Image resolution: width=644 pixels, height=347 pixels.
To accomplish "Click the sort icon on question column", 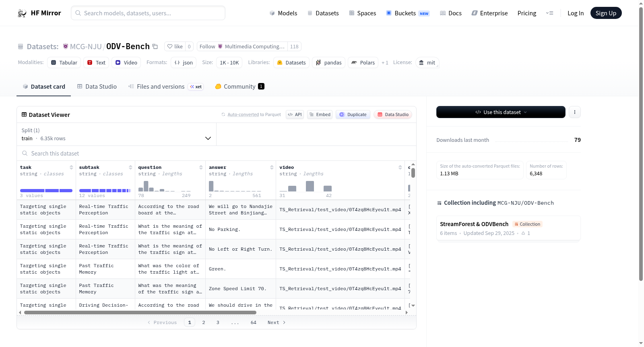I will tap(201, 167).
